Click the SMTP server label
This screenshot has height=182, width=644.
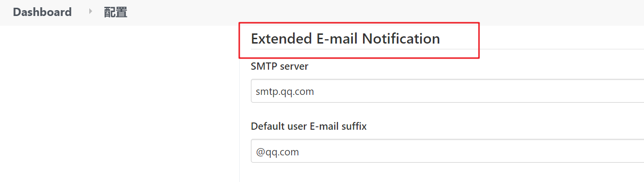click(280, 66)
